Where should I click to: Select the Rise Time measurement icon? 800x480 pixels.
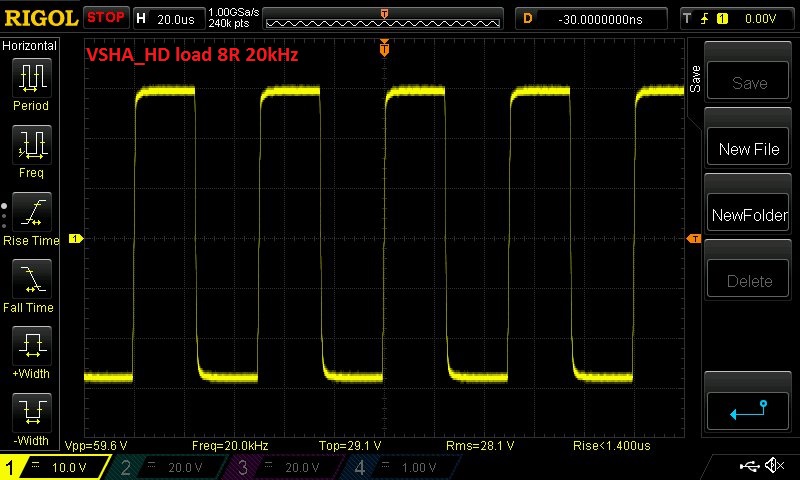click(x=32, y=212)
